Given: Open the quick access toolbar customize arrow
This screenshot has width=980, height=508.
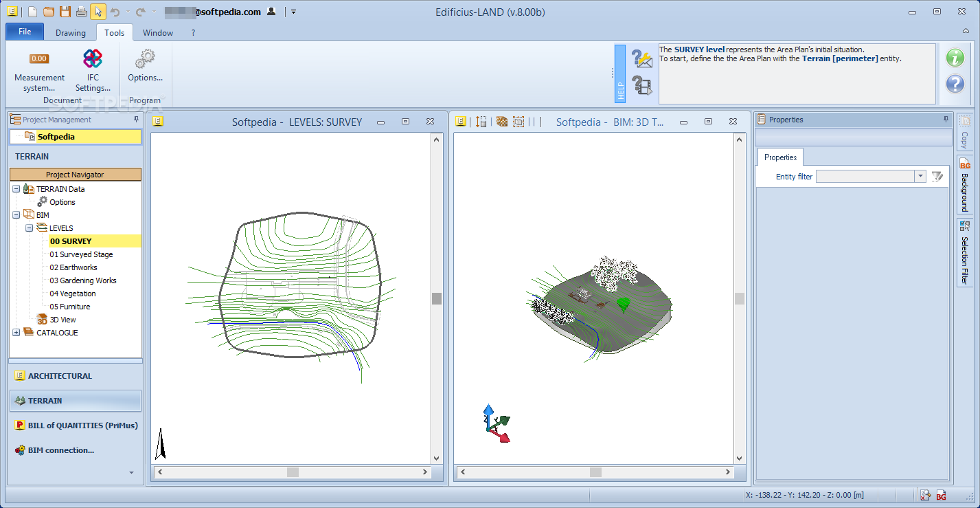Looking at the screenshot, I should [x=294, y=12].
